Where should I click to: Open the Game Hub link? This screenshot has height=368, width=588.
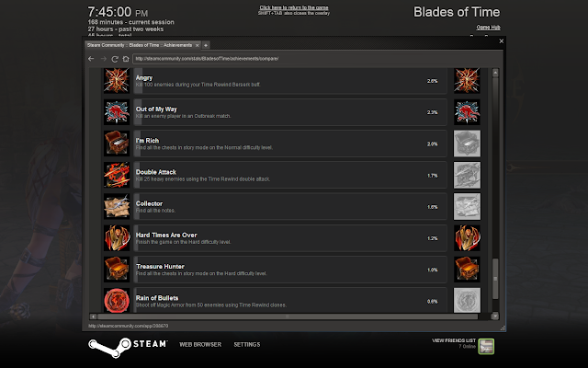pyautogui.click(x=488, y=28)
